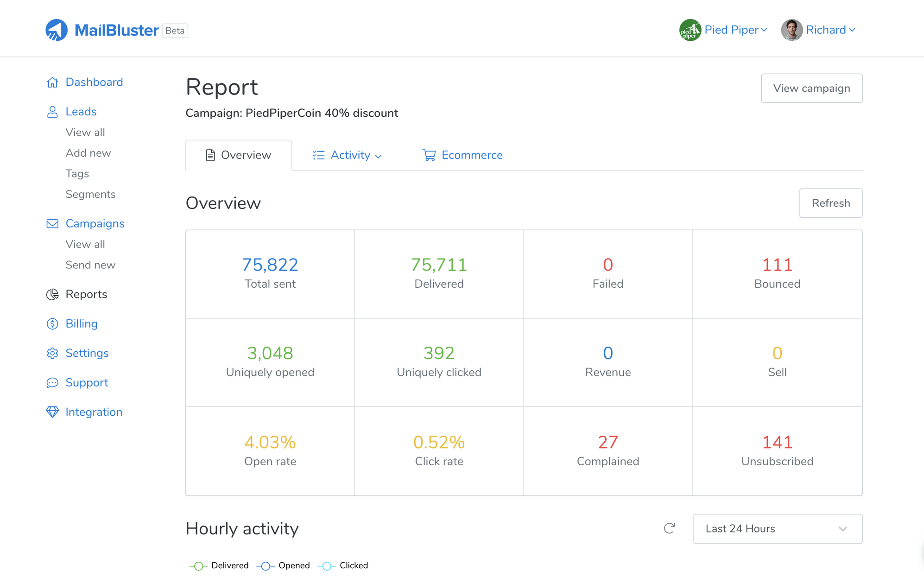Click the 3,048 Uniquely opened value
924x583 pixels.
click(x=270, y=353)
